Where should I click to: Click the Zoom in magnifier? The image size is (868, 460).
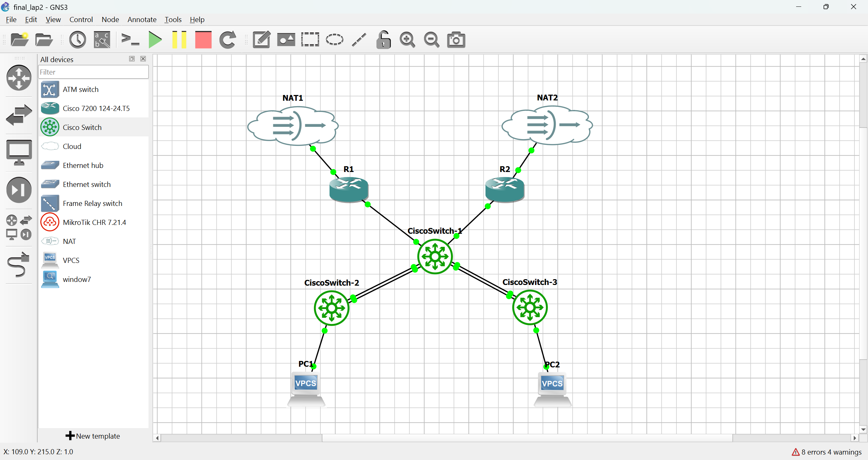408,40
